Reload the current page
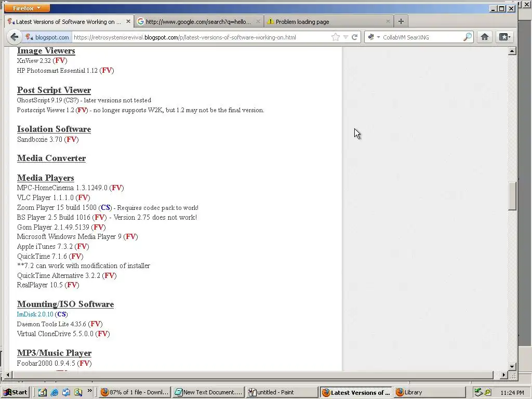The image size is (532, 399). tap(354, 37)
